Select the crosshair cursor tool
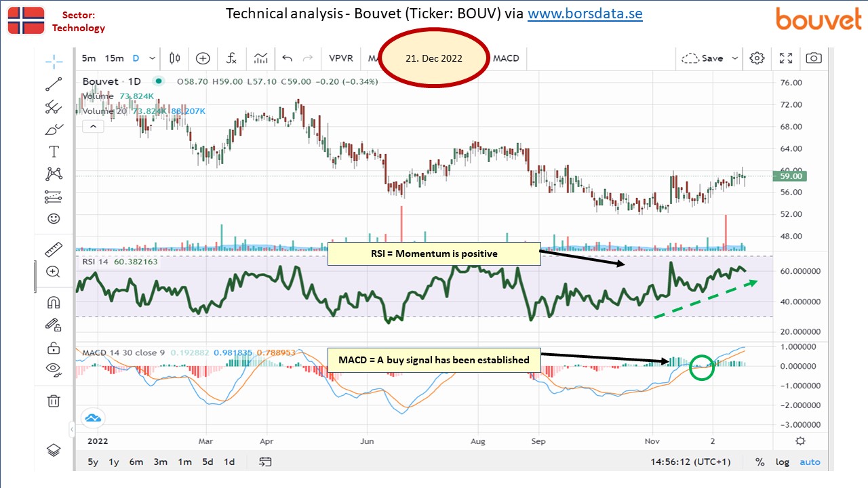 click(x=54, y=61)
